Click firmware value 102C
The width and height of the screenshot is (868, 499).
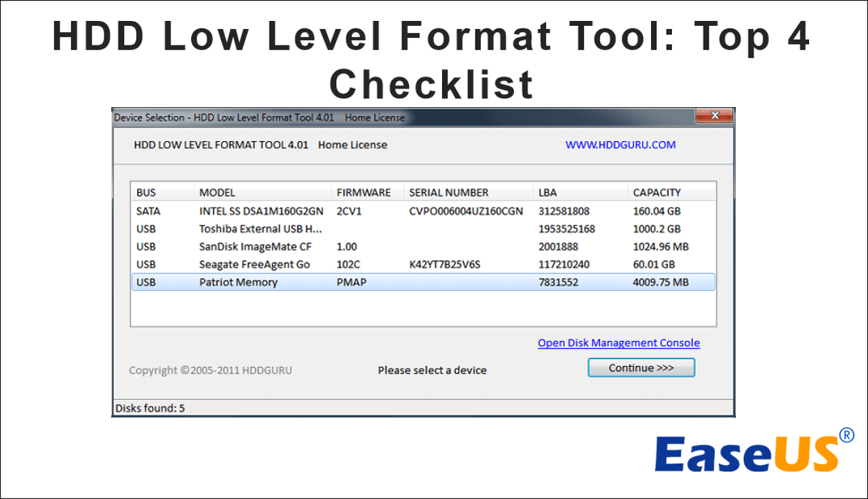click(x=349, y=264)
